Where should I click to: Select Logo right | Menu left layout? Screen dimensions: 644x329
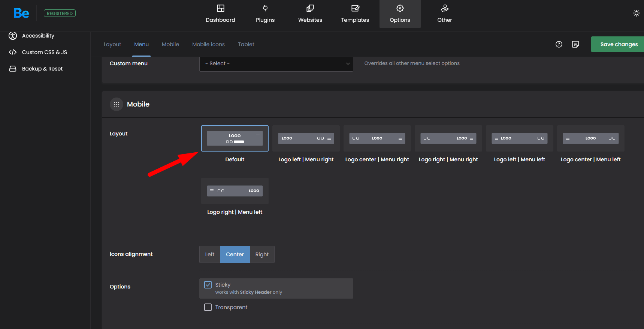tap(235, 191)
